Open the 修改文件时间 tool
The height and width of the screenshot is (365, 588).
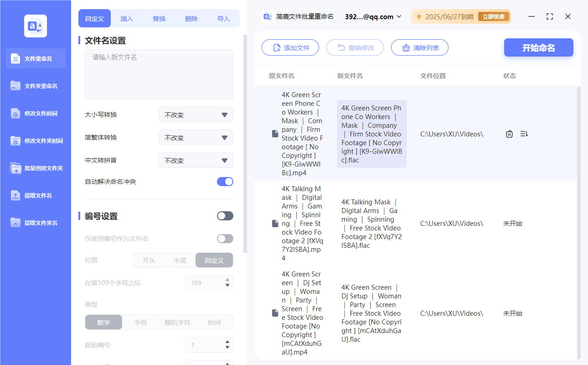pyautogui.click(x=35, y=113)
